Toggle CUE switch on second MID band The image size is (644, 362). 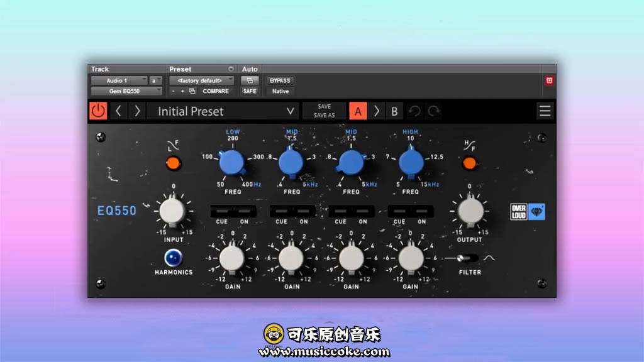[x=340, y=211]
